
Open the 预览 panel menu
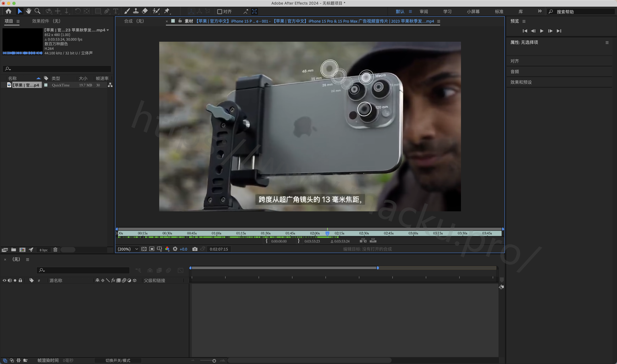click(x=524, y=21)
